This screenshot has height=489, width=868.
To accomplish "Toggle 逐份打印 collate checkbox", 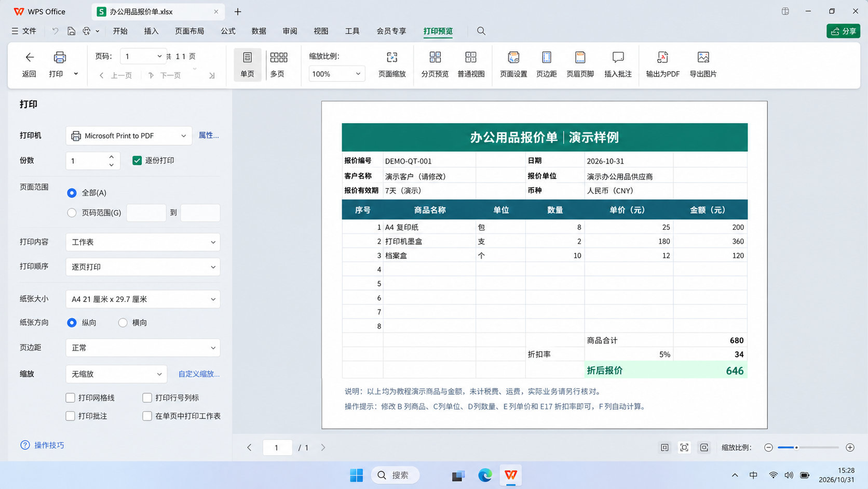I will coord(137,161).
